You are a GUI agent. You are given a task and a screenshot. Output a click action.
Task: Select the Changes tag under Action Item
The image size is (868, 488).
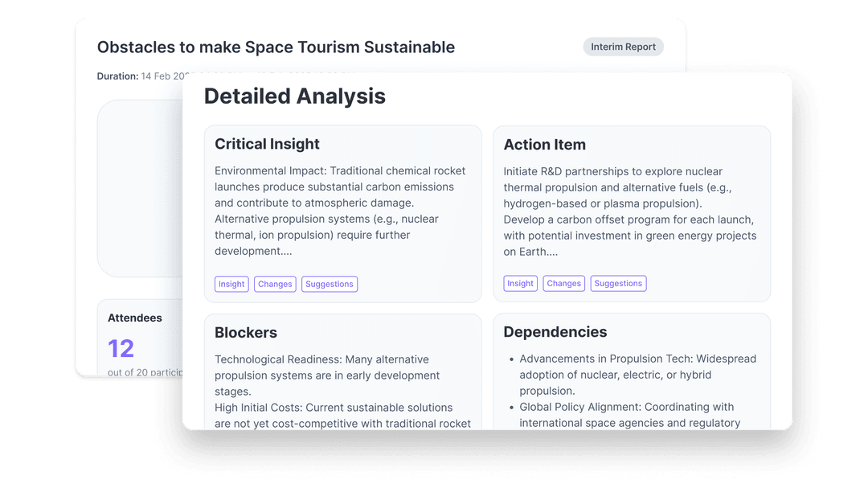point(563,283)
